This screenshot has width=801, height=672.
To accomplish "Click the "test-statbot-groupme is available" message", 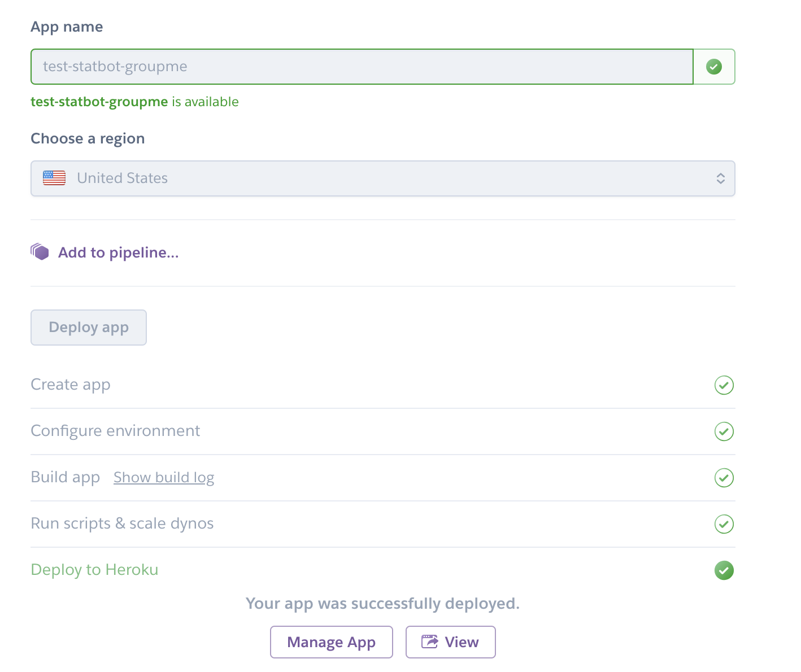I will pos(134,102).
